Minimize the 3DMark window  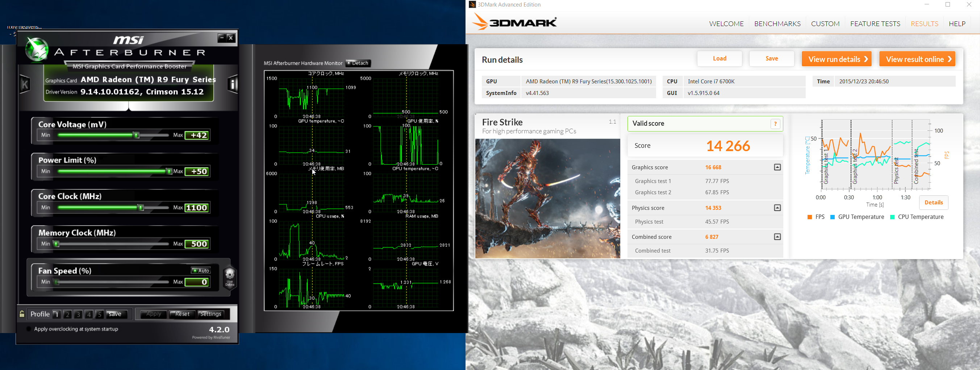(927, 5)
